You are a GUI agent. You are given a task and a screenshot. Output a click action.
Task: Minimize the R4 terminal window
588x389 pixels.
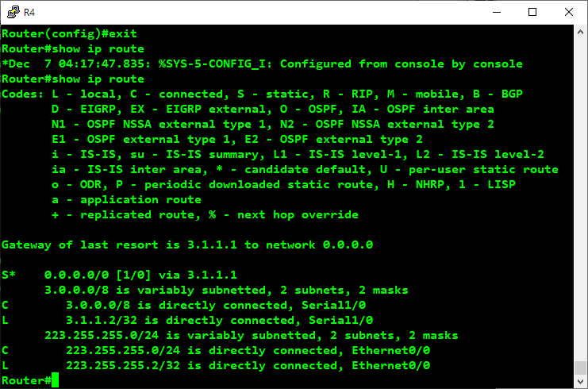click(x=497, y=12)
